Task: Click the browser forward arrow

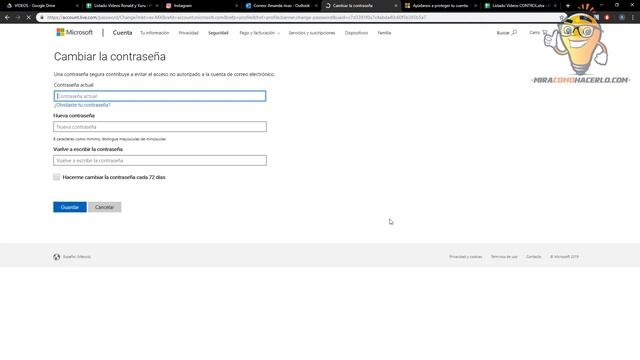Action: click(x=18, y=18)
